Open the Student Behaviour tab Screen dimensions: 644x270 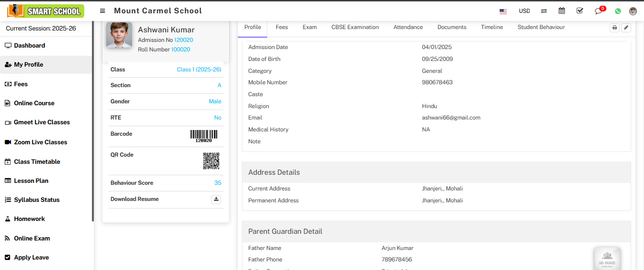(541, 27)
